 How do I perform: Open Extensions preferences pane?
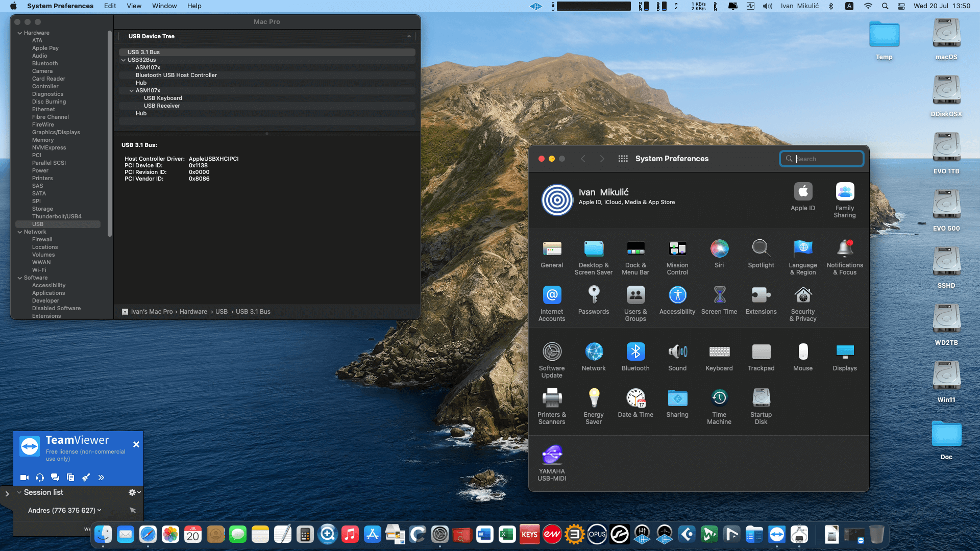761,300
